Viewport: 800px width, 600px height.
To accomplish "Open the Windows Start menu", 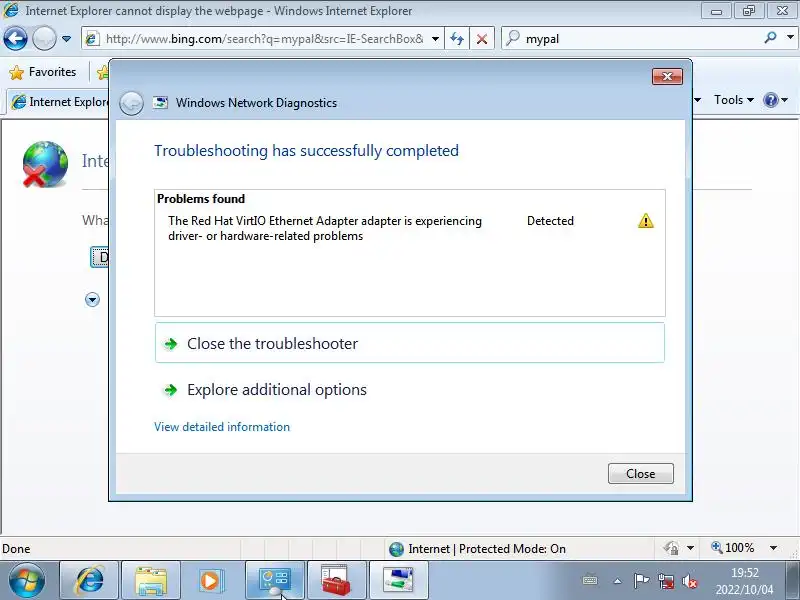I will [27, 581].
